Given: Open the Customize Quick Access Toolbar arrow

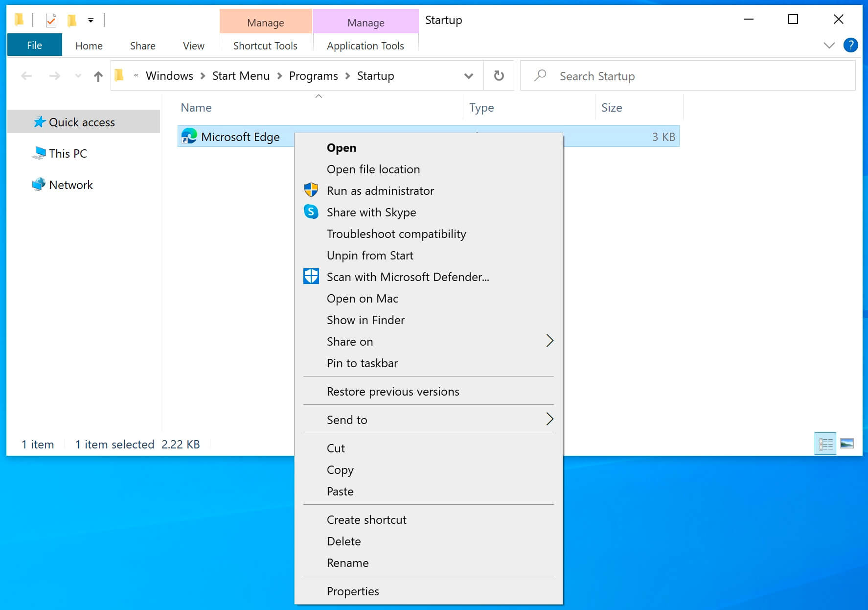Looking at the screenshot, I should [x=91, y=20].
